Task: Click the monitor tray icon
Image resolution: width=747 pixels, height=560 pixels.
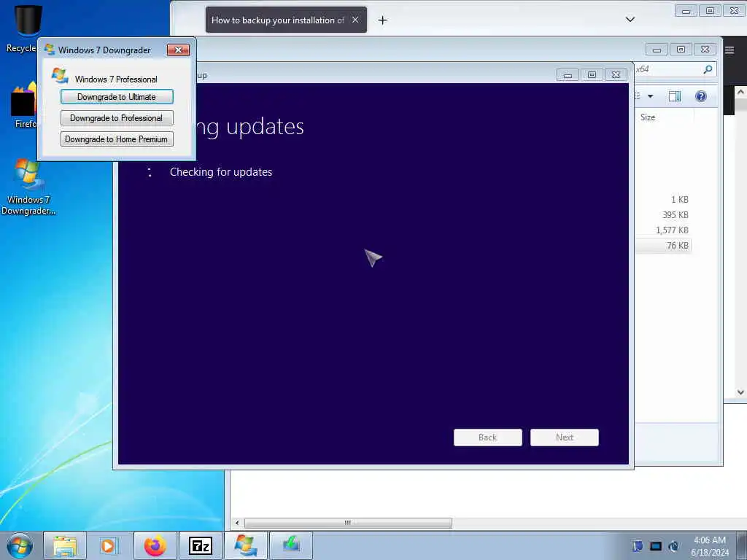Action: pyautogui.click(x=656, y=546)
